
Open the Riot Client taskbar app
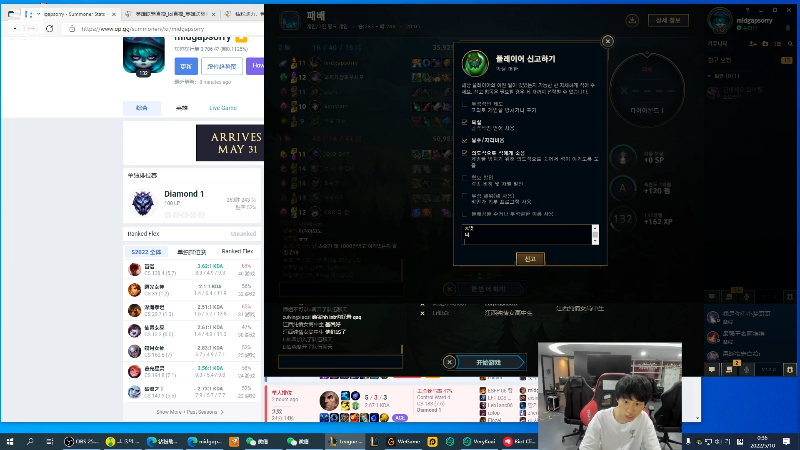519,441
